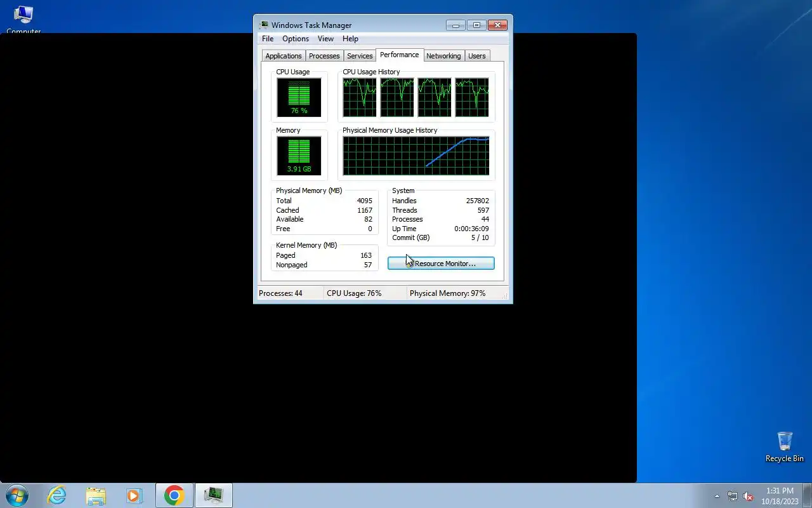Open the Help menu

click(x=350, y=39)
